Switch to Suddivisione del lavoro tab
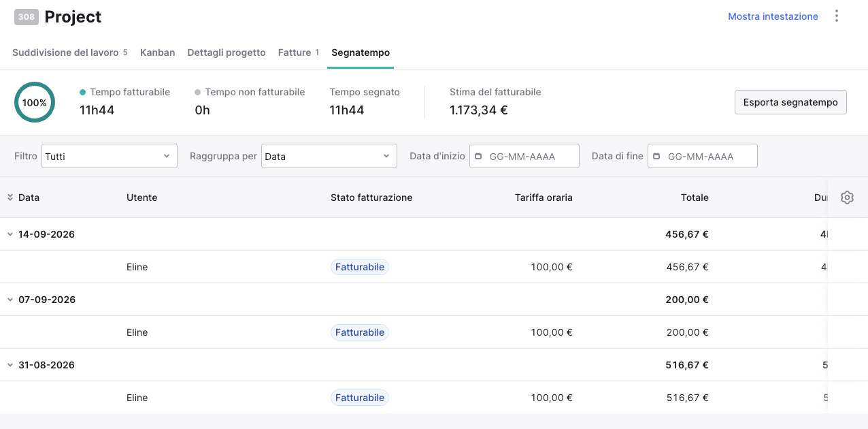This screenshot has width=868, height=429. (70, 52)
